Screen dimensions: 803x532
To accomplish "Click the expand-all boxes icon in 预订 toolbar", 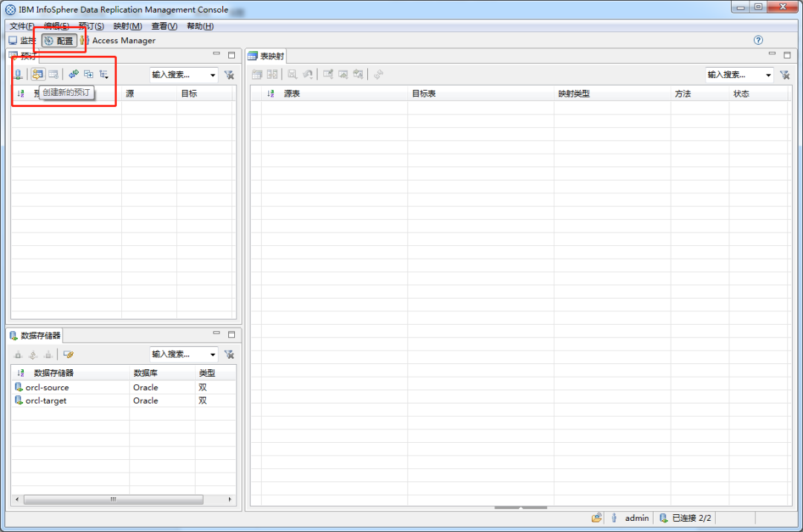I will tap(88, 74).
